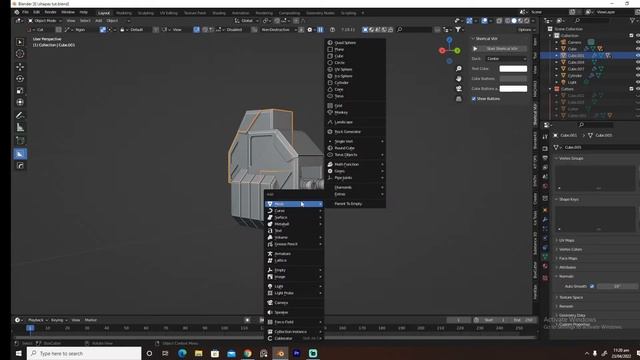Open the Options dropdown in viewport header
Image resolution: width=640 pixels, height=360 pixels.
pos(526,29)
